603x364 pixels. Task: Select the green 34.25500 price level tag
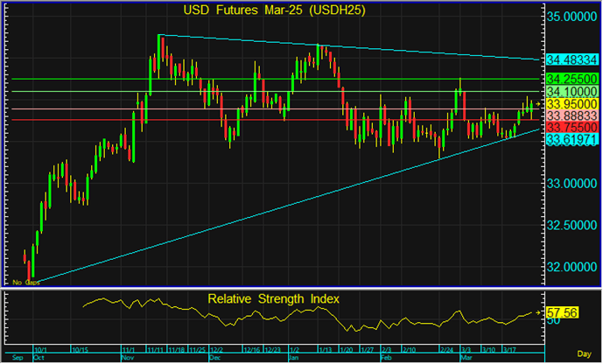pos(571,78)
